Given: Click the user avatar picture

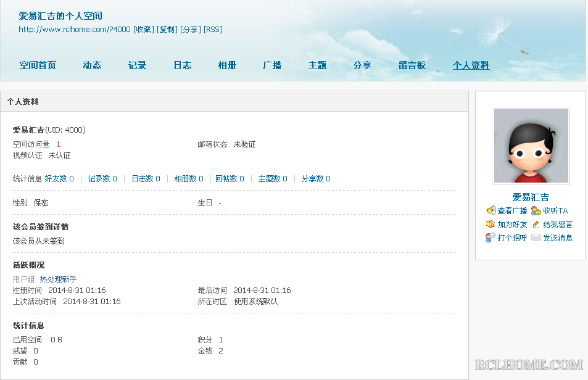Looking at the screenshot, I should tap(531, 146).
